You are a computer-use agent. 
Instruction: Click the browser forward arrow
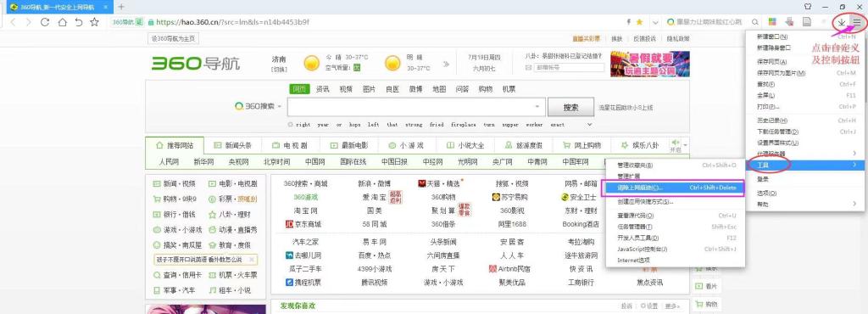click(x=29, y=22)
